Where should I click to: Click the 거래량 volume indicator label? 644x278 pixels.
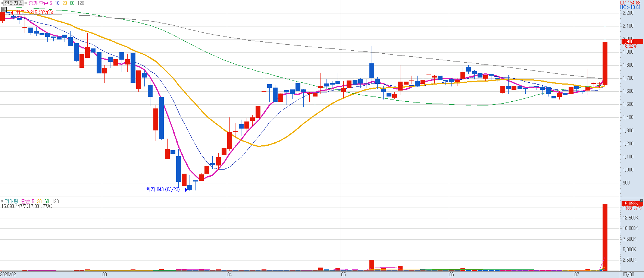click(11, 201)
